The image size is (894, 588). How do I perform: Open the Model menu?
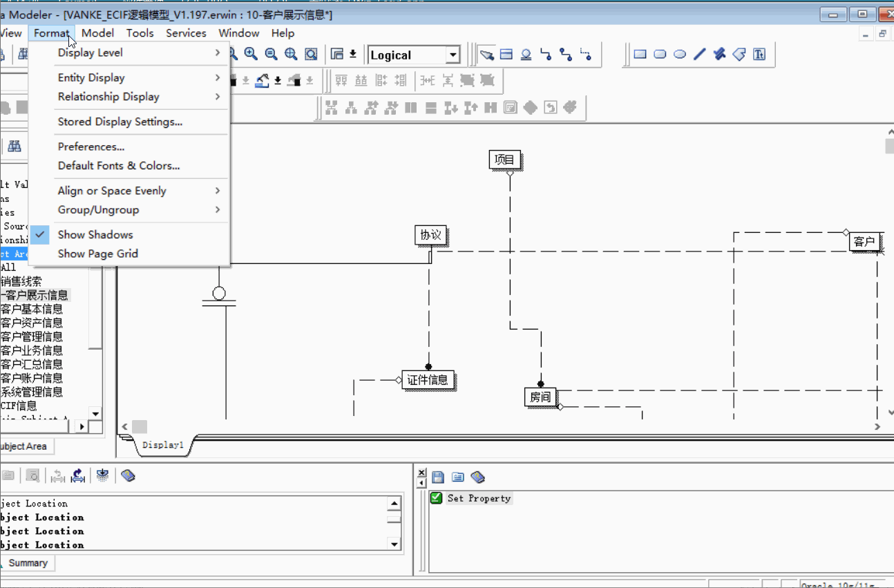(97, 33)
